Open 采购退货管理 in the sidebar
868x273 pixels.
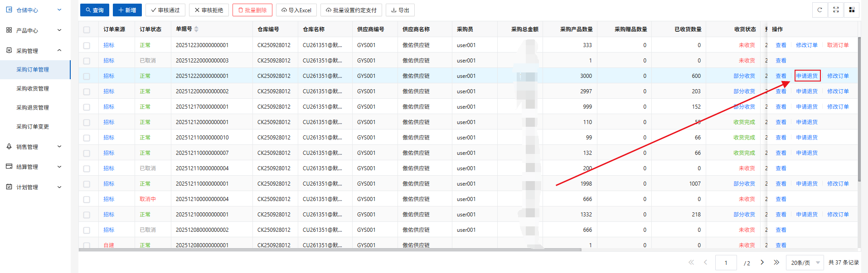[x=33, y=108]
